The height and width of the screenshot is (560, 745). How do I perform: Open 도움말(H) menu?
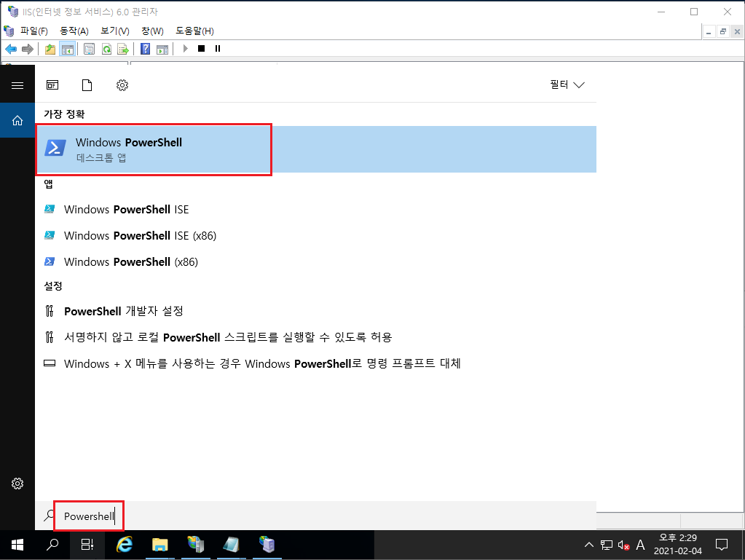point(194,31)
